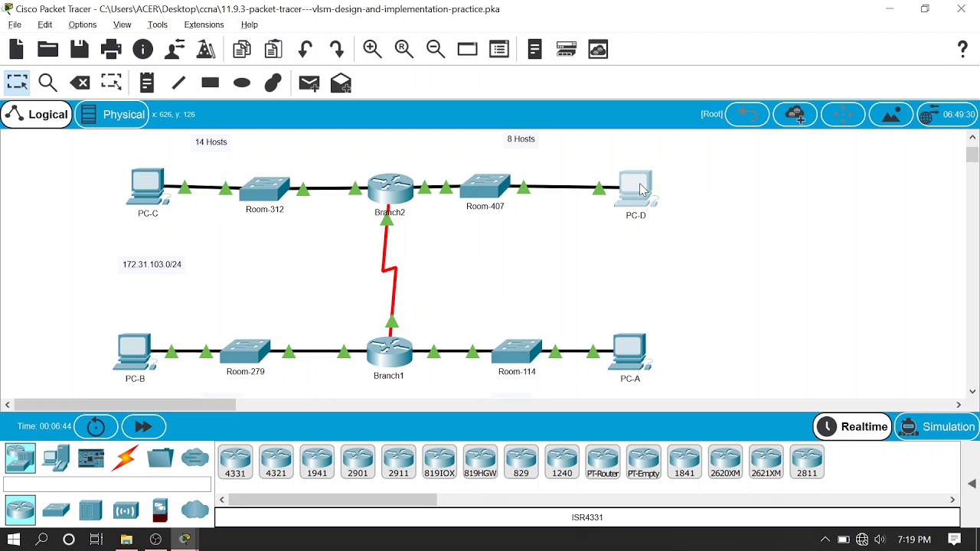Viewport: 980px width, 551px height.
Task: Click the New file icon
Action: pyautogui.click(x=17, y=50)
